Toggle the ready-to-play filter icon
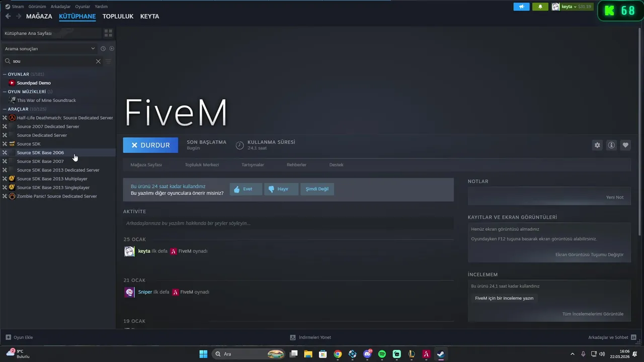The height and width of the screenshot is (362, 644). click(x=112, y=49)
